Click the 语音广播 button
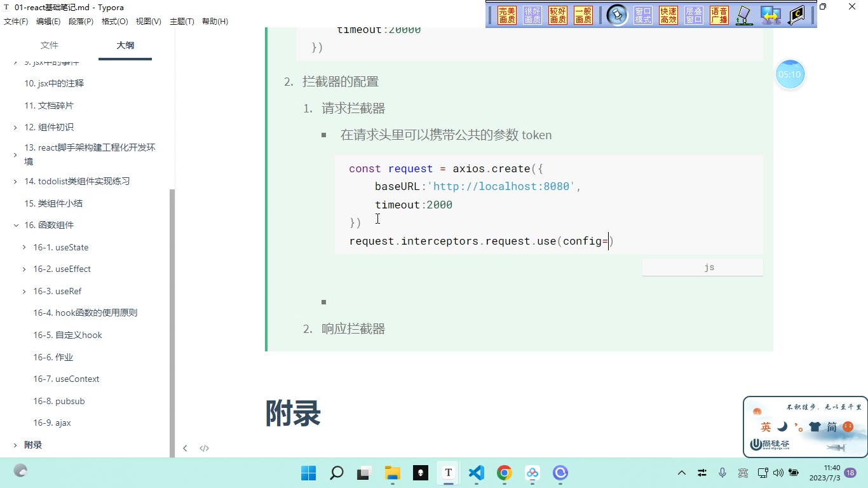The width and height of the screenshot is (868, 488). pos(719,15)
